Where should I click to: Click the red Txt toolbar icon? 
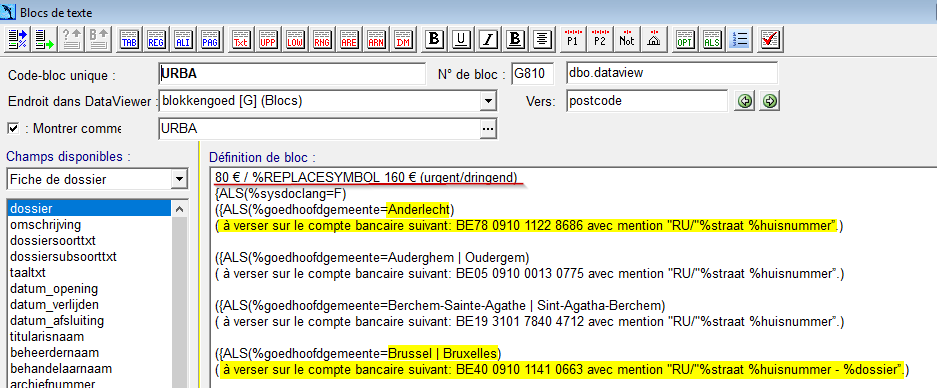(x=241, y=39)
